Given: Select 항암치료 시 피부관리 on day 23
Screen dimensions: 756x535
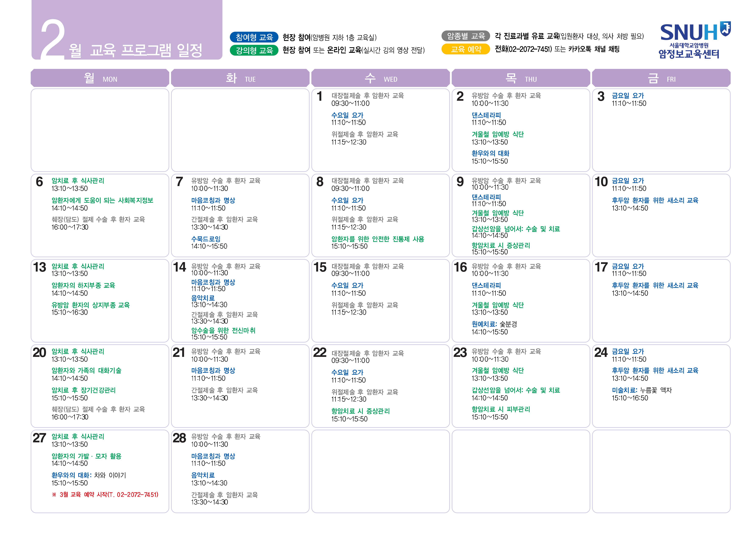Looking at the screenshot, I should [501, 409].
